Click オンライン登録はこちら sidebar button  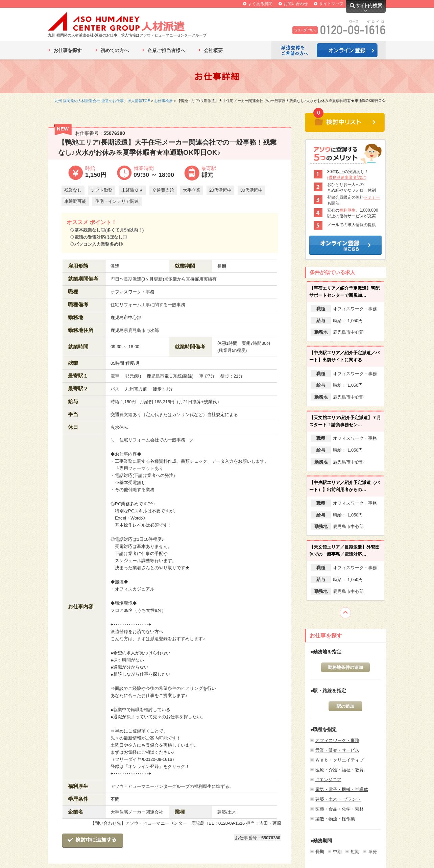[345, 245]
